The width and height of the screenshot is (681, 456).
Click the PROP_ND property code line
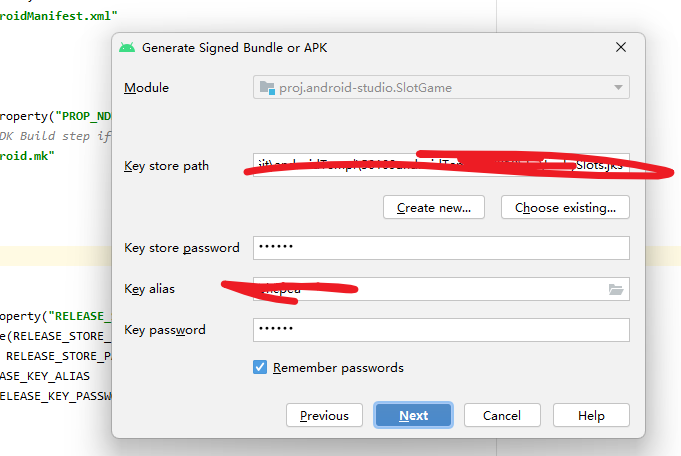coord(55,115)
